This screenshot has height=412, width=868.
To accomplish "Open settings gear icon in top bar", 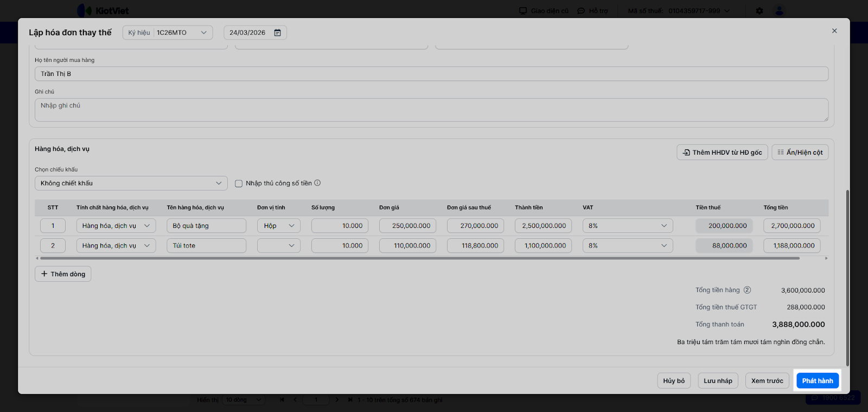I will tap(759, 11).
